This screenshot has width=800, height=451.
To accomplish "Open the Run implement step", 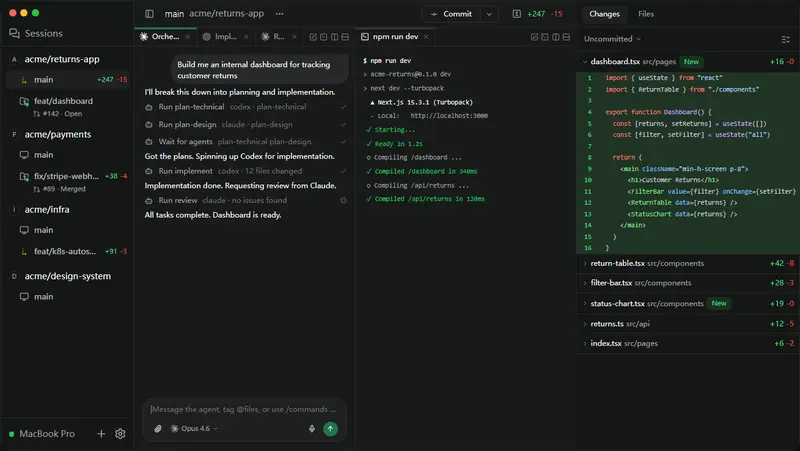I will coord(245,171).
